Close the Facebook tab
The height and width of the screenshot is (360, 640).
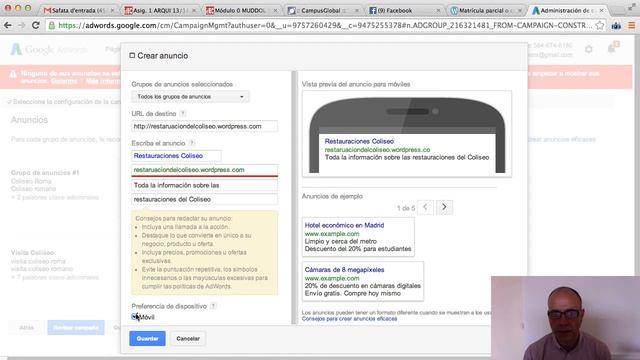pyautogui.click(x=438, y=11)
